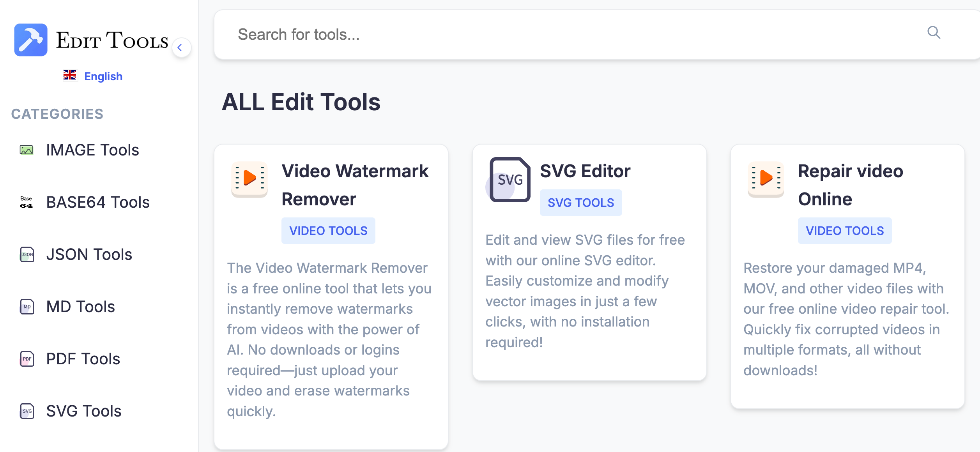The height and width of the screenshot is (452, 980).
Task: Collapse the sidebar with the chevron button
Action: pos(181,48)
